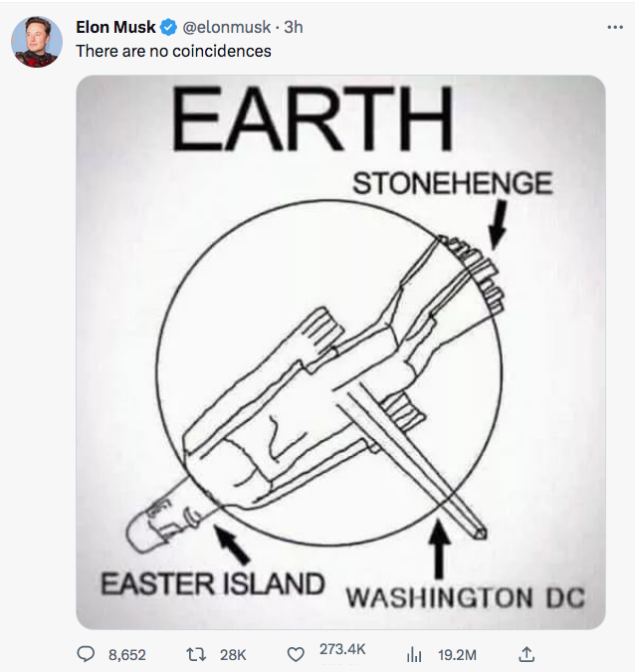Click the 'There are no coincidences' text
This screenshot has height=672, width=635.
(173, 50)
